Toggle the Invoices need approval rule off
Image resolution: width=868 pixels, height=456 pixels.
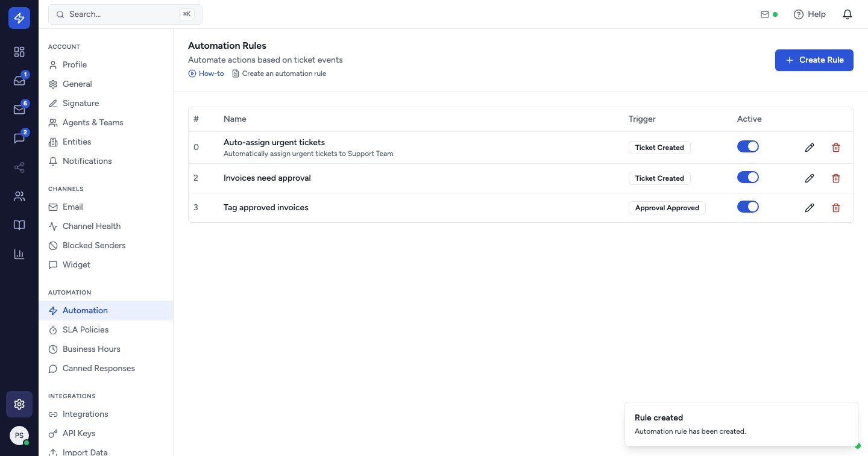pos(748,178)
